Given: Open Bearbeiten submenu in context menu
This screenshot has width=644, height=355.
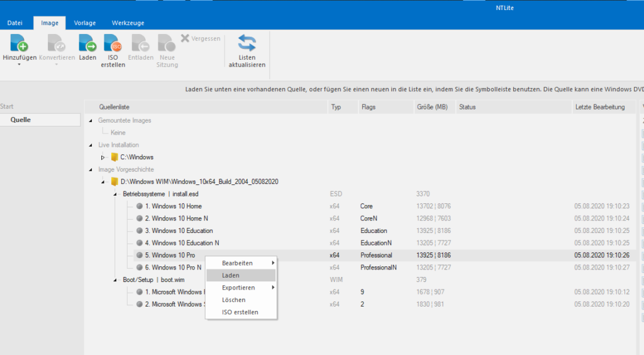Looking at the screenshot, I should pos(241,263).
